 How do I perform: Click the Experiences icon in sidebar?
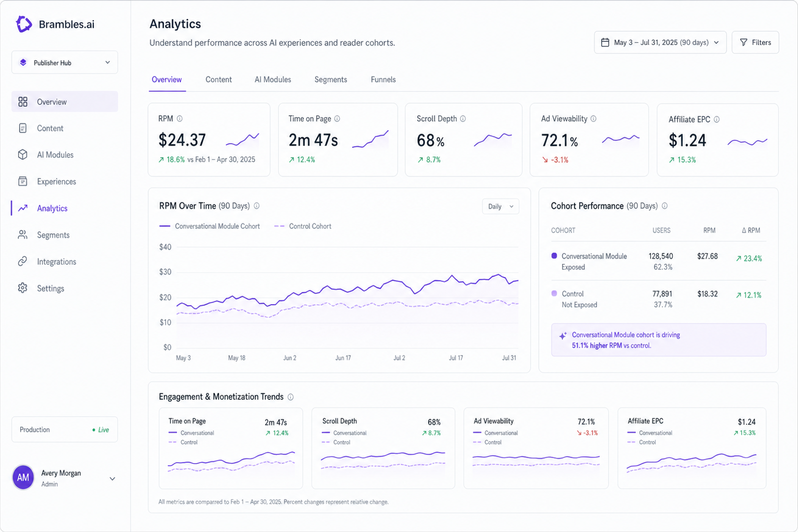tap(23, 181)
